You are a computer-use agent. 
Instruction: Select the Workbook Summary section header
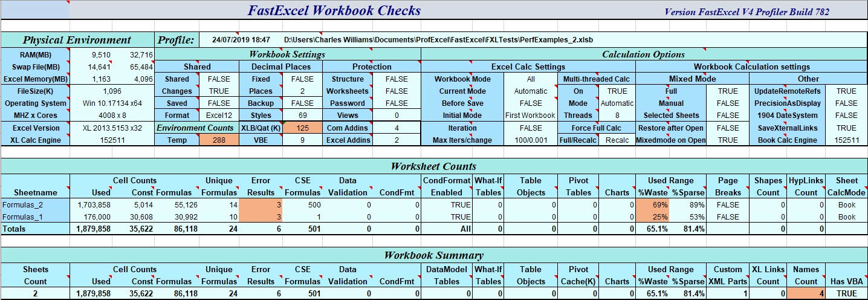(433, 255)
